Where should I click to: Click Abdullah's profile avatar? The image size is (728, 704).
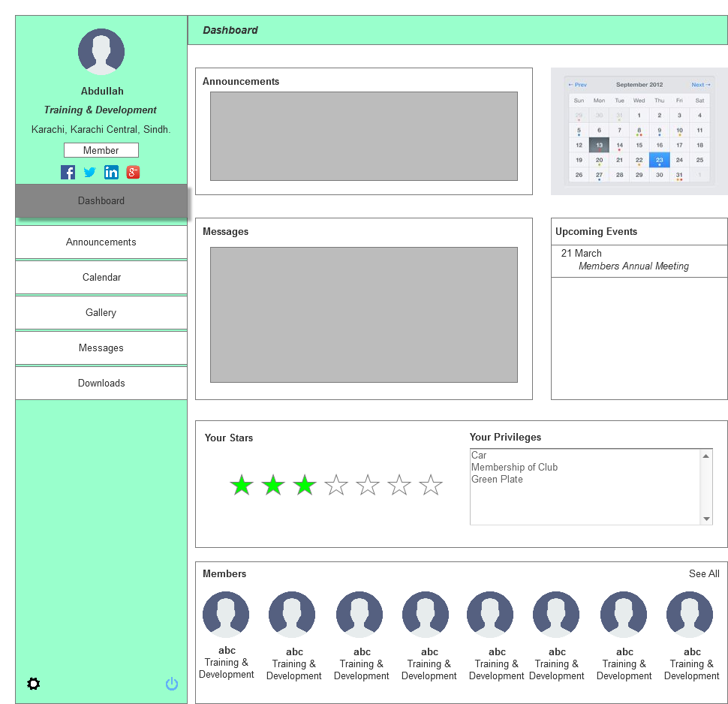pos(101,52)
